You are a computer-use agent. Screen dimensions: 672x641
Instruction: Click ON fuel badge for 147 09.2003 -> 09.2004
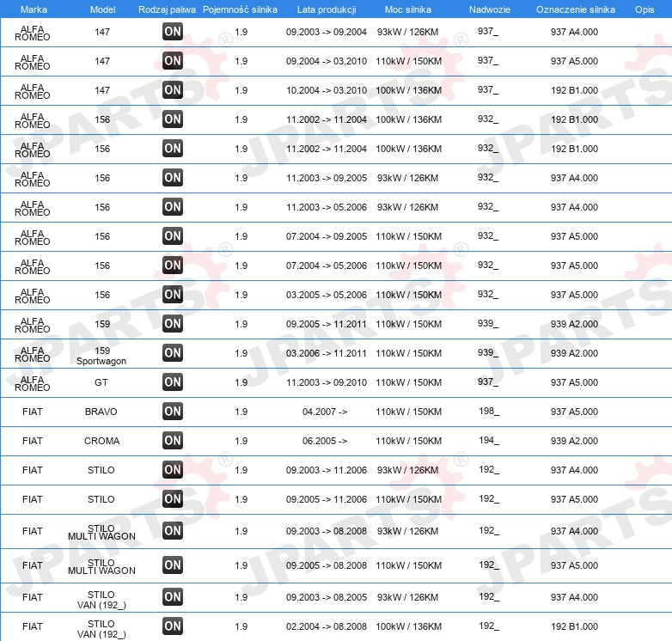coord(173,32)
